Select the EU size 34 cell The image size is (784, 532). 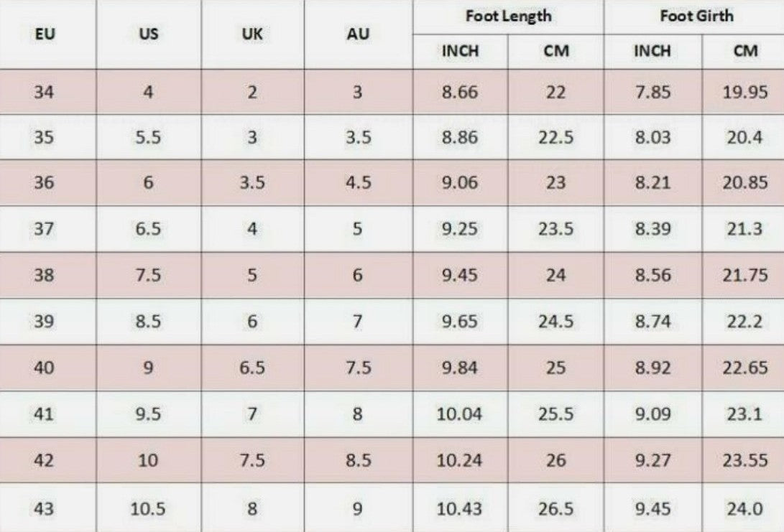point(44,92)
